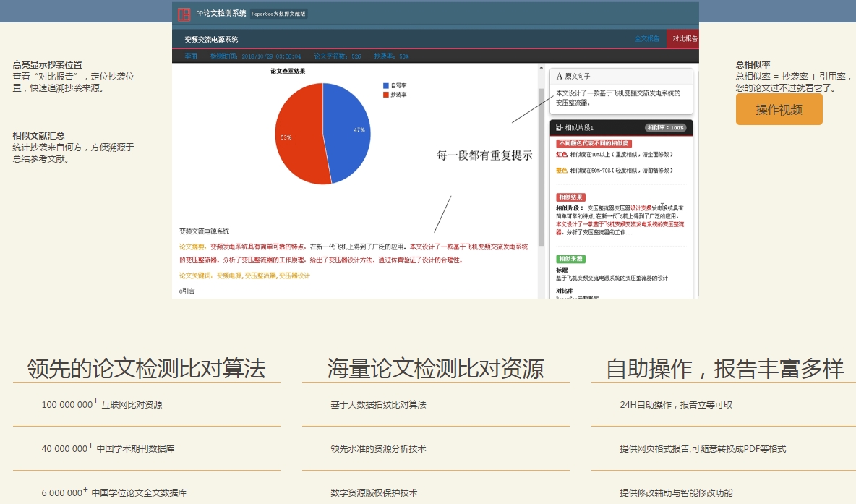856x504 pixels.
Task: Click the 提供网页格式报告 PDF row
Action: coord(724,448)
